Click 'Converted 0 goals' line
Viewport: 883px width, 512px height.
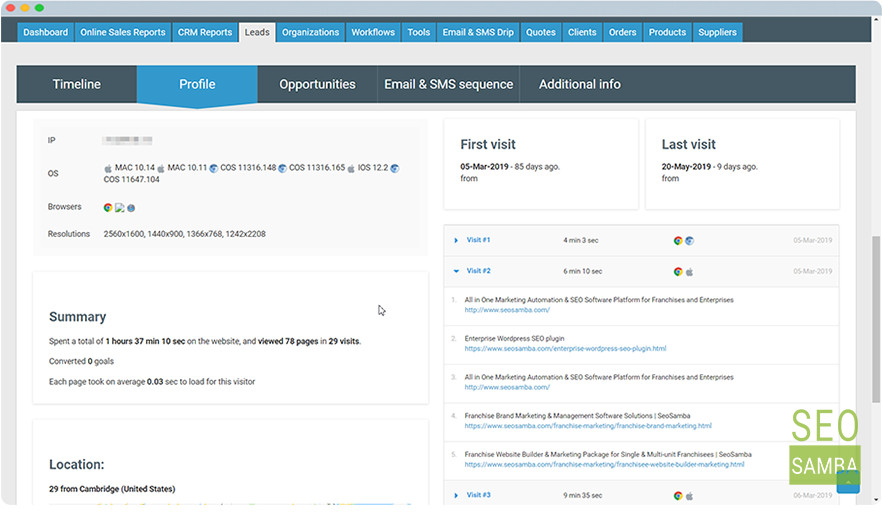[x=81, y=362]
